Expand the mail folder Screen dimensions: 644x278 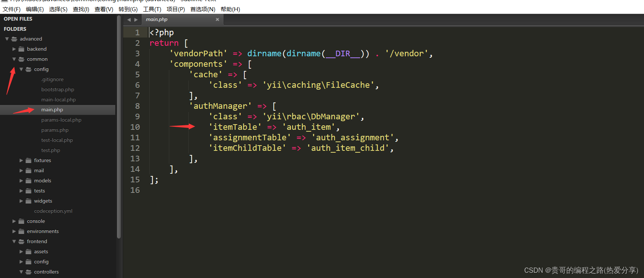(x=21, y=171)
